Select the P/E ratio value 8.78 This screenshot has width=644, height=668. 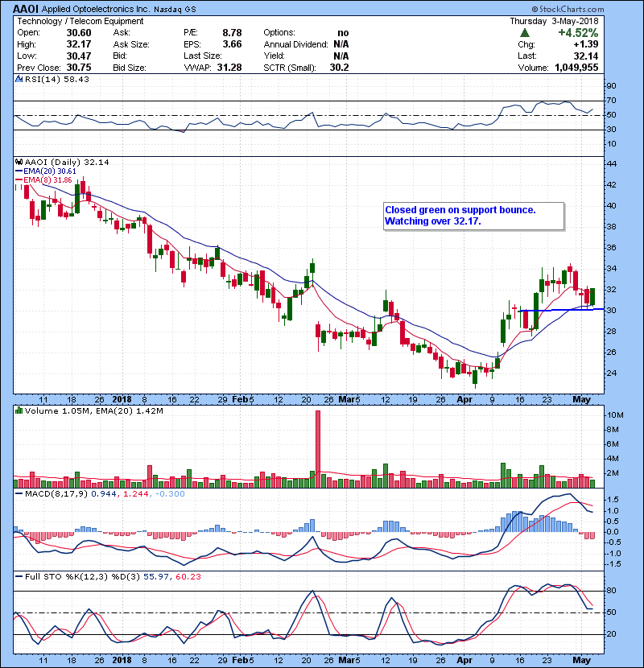(x=232, y=33)
